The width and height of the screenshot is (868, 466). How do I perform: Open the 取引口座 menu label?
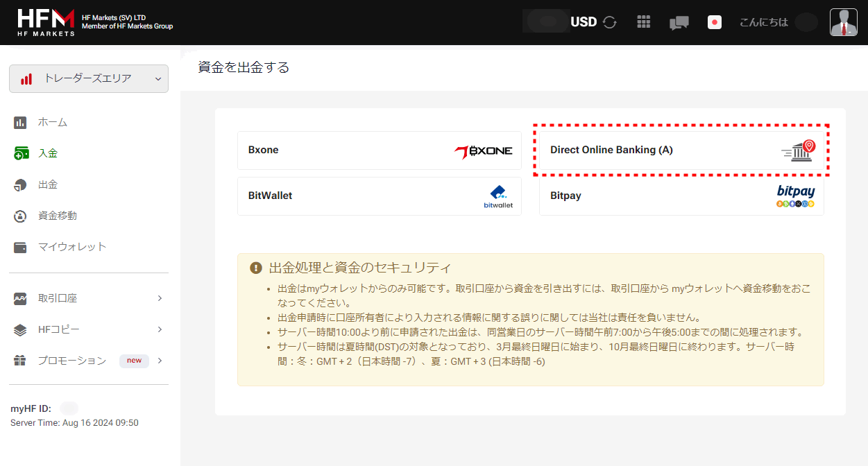pyautogui.click(x=58, y=299)
